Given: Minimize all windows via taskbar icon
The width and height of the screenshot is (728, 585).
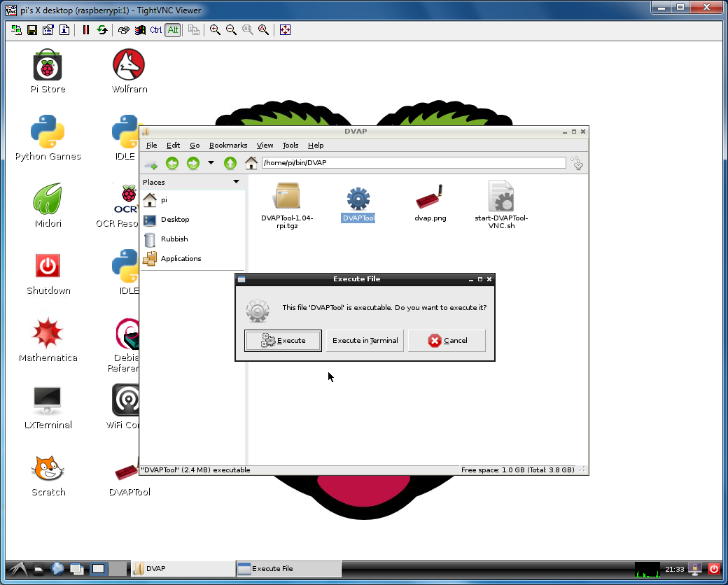Looking at the screenshot, I should click(76, 569).
